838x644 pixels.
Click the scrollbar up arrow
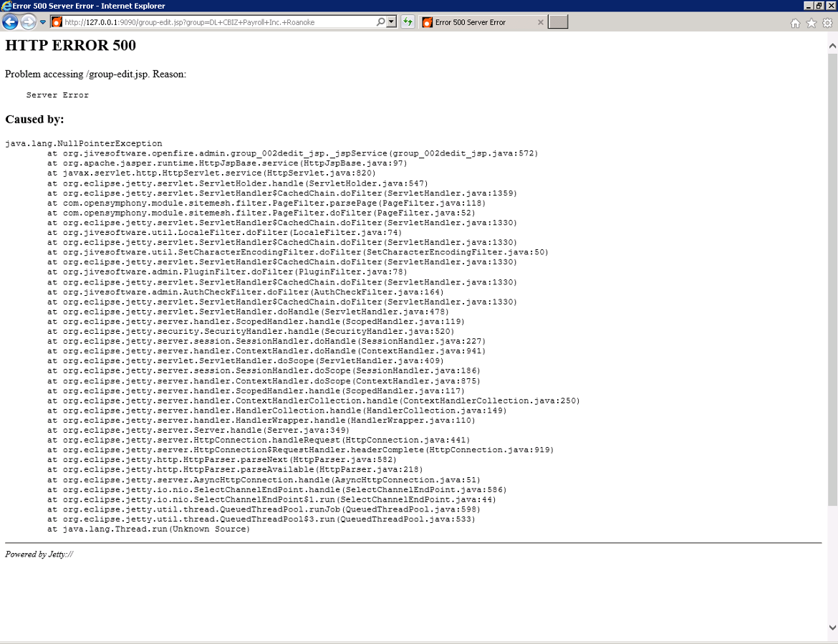[x=832, y=46]
